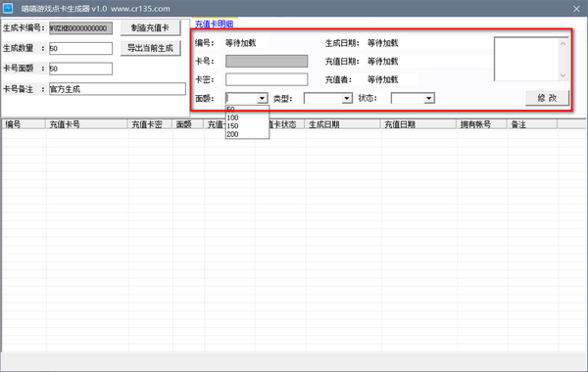Select 50 in the 面额 list
The image size is (588, 372).
[x=247, y=110]
